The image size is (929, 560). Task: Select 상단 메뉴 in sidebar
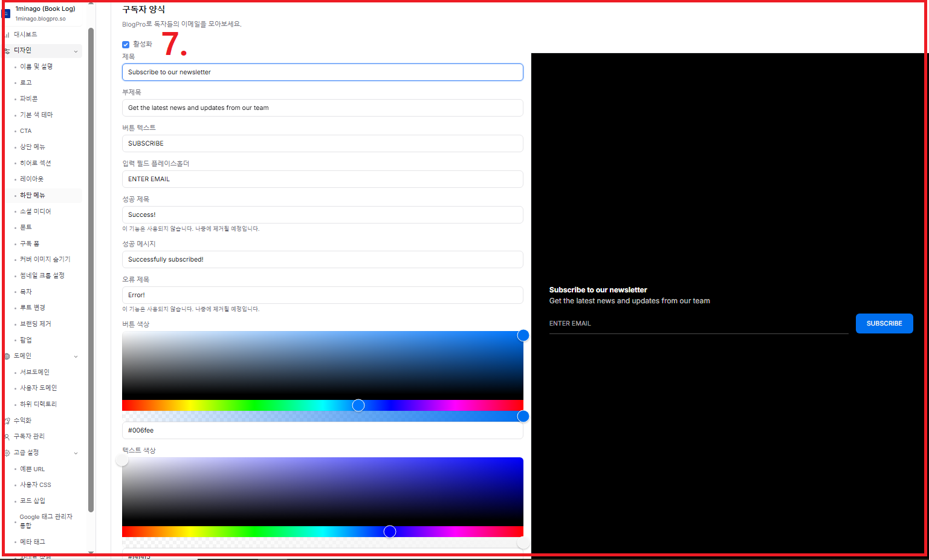coord(33,147)
